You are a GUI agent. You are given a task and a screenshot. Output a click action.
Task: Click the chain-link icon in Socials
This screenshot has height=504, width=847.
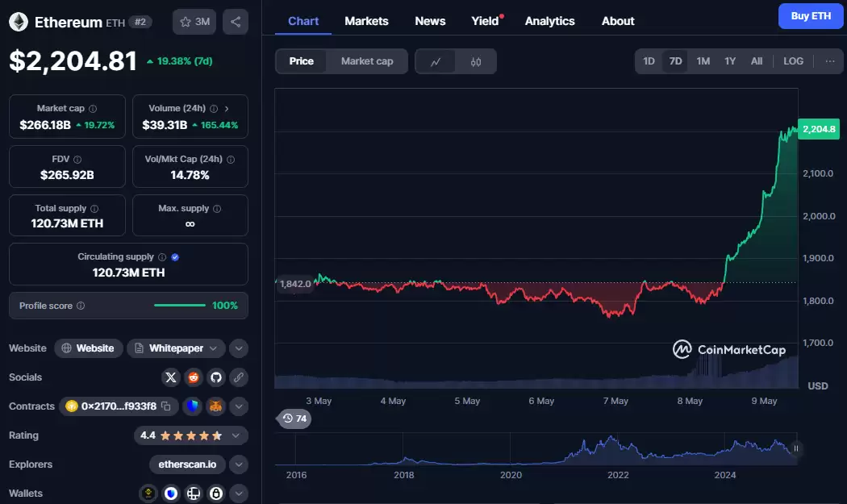click(239, 377)
